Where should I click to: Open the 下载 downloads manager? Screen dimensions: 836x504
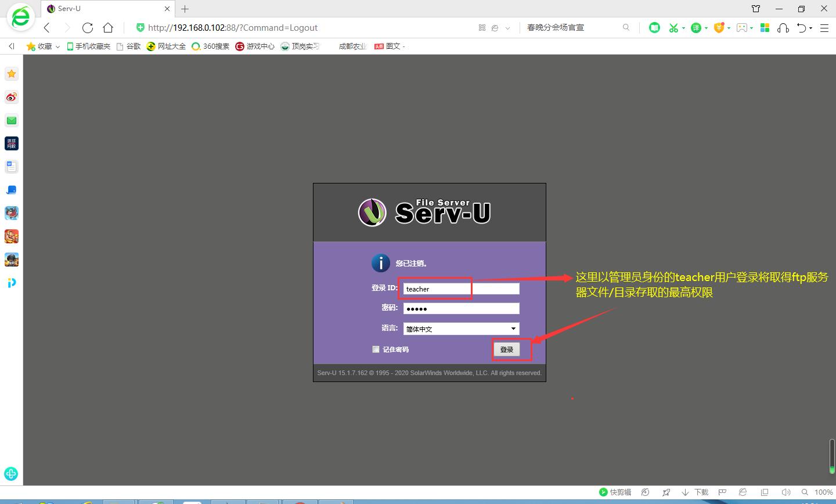pos(695,492)
